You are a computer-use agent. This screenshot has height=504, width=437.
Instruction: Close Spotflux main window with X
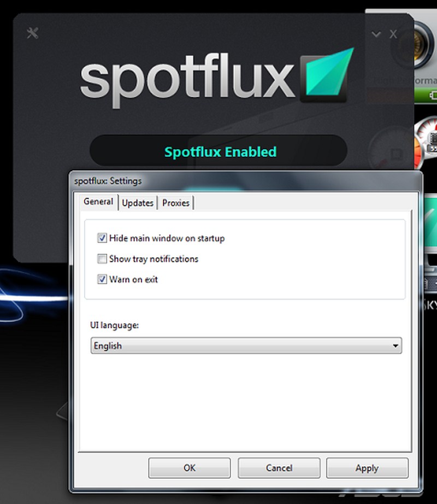pyautogui.click(x=393, y=34)
